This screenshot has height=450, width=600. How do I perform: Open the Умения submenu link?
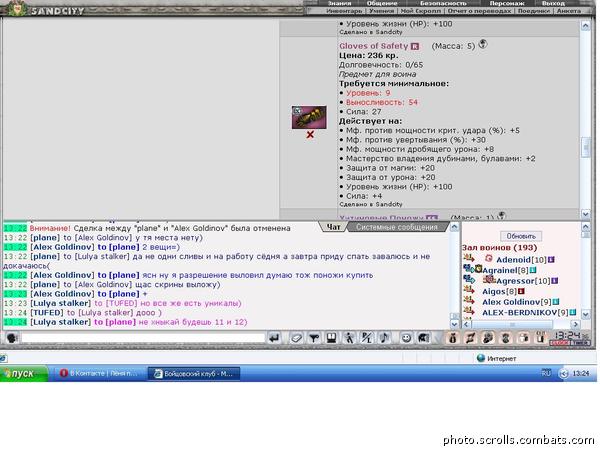point(381,11)
